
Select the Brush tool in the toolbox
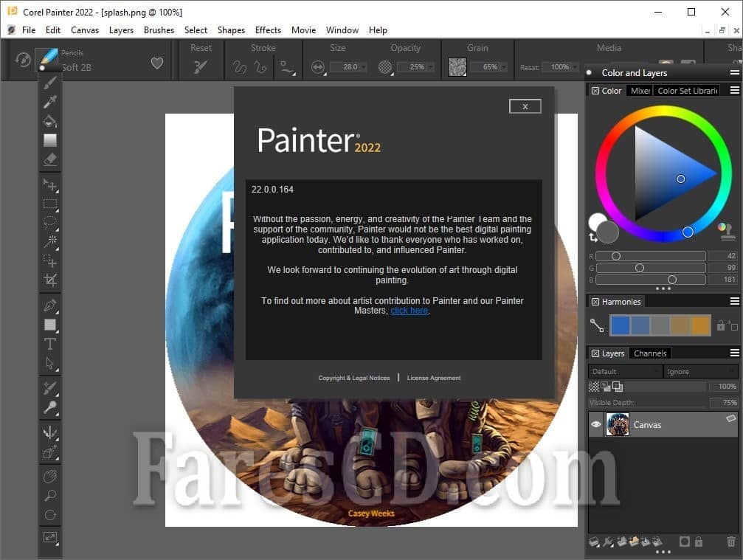[x=49, y=83]
